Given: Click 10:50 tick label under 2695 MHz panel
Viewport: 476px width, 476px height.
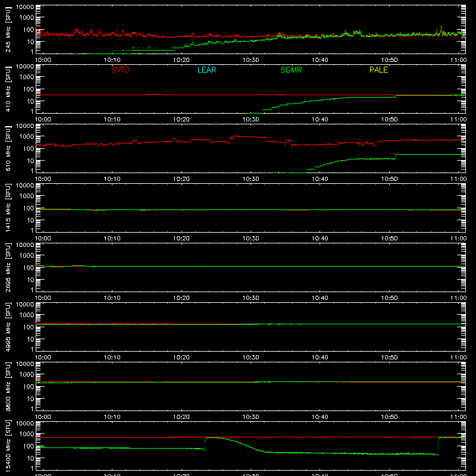Looking at the screenshot, I should point(389,298).
